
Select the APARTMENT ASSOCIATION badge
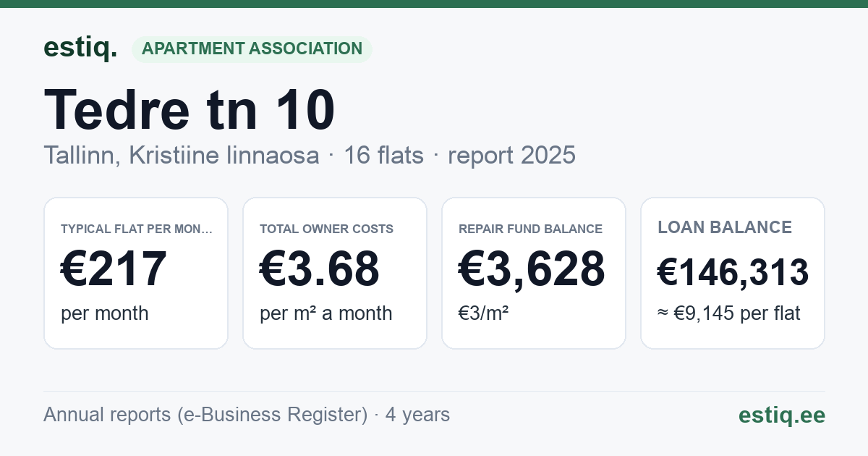tap(252, 49)
